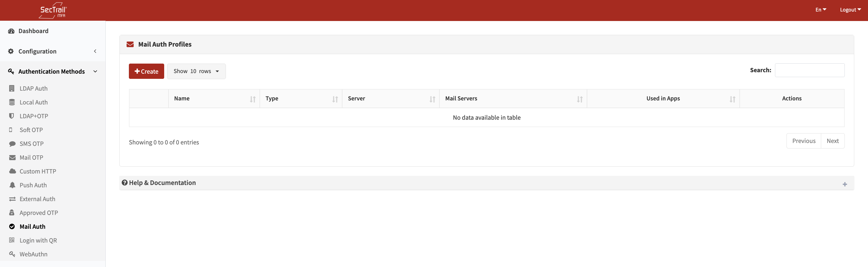Open the Show 10 rows dropdown
The height and width of the screenshot is (267, 868).
(x=196, y=71)
